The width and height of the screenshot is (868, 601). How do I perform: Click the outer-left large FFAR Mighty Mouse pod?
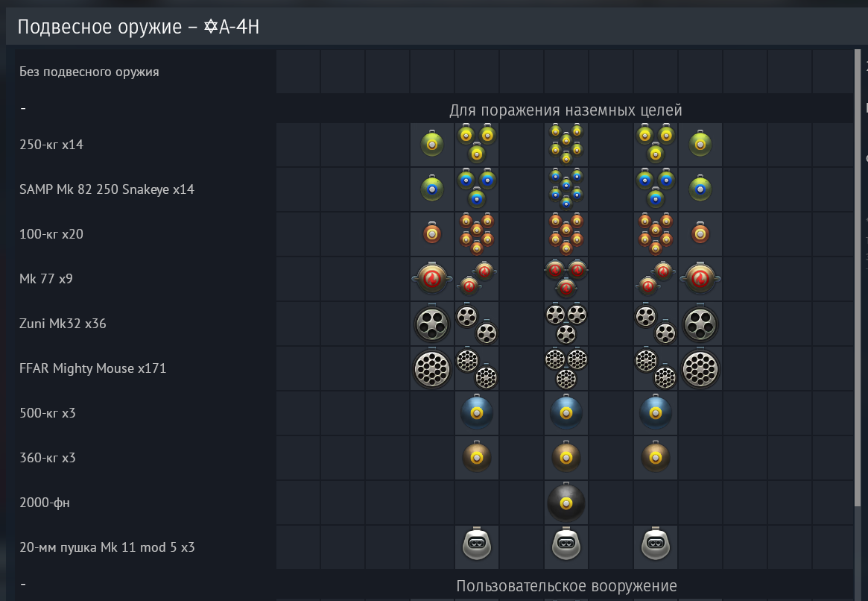click(x=432, y=368)
